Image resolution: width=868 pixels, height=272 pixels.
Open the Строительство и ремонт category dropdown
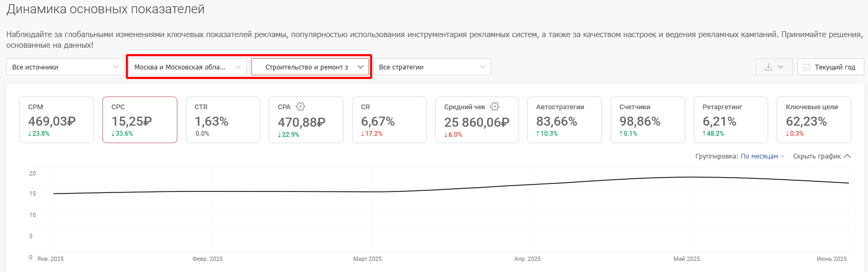click(x=310, y=67)
